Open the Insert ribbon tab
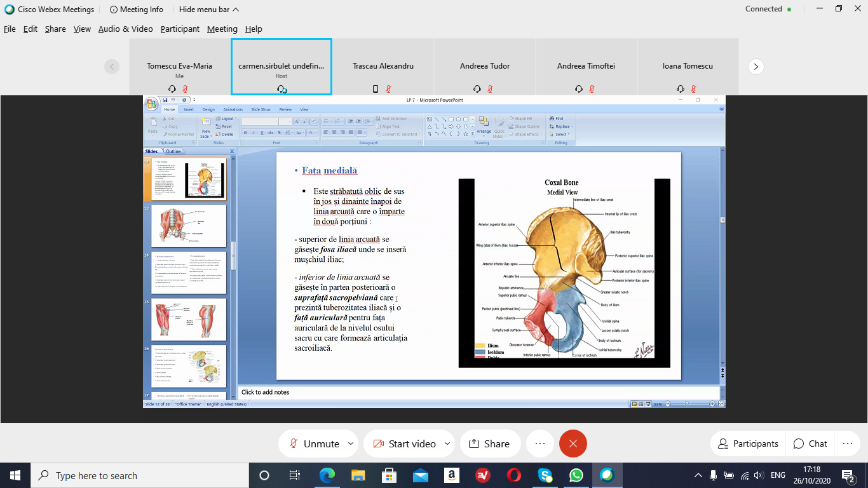 (x=189, y=109)
